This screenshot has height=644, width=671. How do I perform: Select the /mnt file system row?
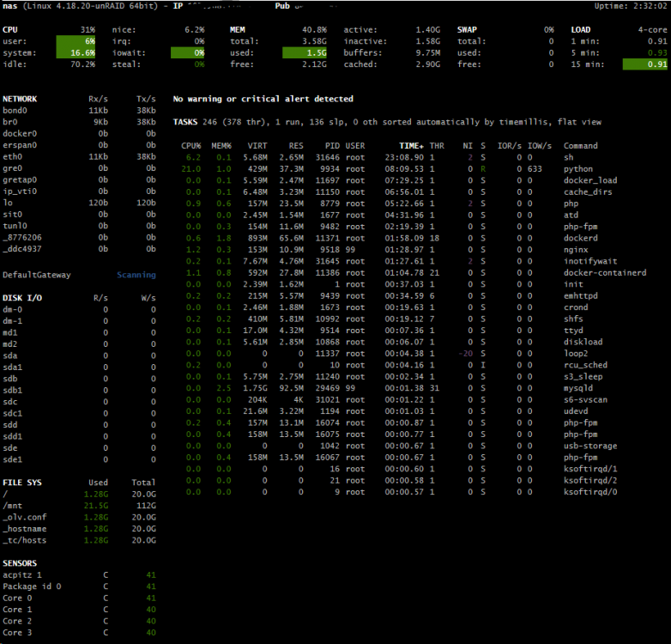pyautogui.click(x=79, y=506)
